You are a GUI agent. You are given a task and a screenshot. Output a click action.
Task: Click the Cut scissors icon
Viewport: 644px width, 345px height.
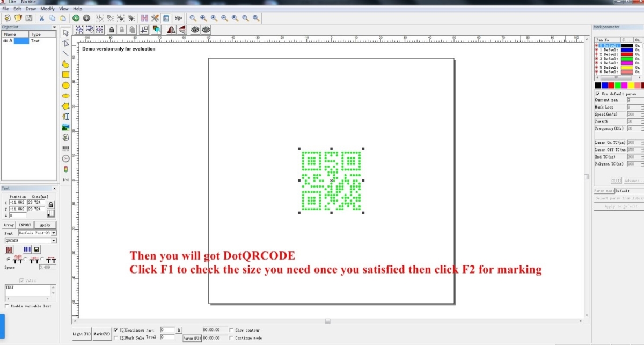42,18
